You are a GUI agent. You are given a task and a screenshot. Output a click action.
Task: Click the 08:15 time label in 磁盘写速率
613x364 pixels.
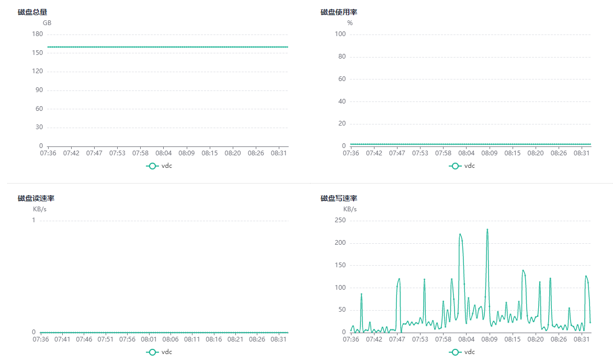(x=513, y=339)
